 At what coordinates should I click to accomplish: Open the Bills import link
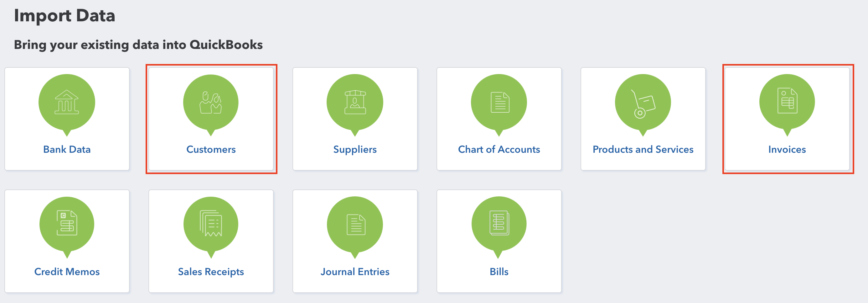[x=499, y=272]
